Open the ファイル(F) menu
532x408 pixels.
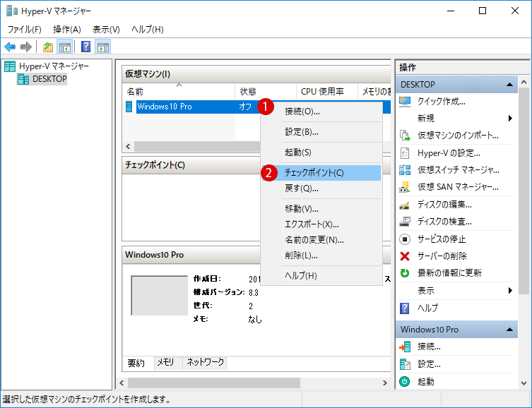click(x=25, y=30)
